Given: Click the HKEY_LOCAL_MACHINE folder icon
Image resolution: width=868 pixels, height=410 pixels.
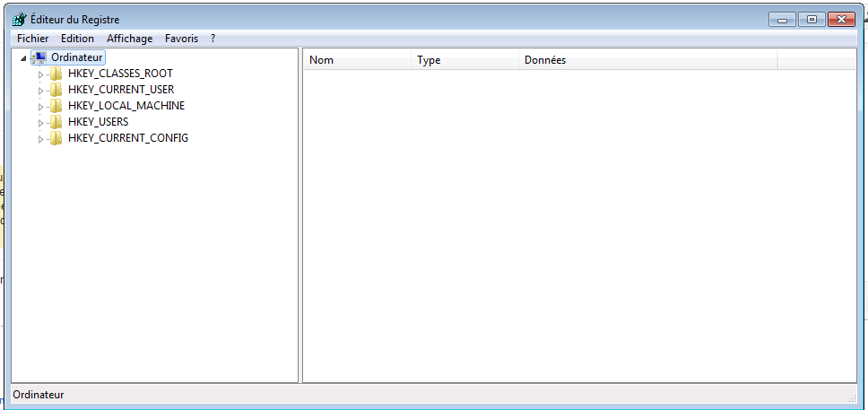Looking at the screenshot, I should (x=56, y=105).
